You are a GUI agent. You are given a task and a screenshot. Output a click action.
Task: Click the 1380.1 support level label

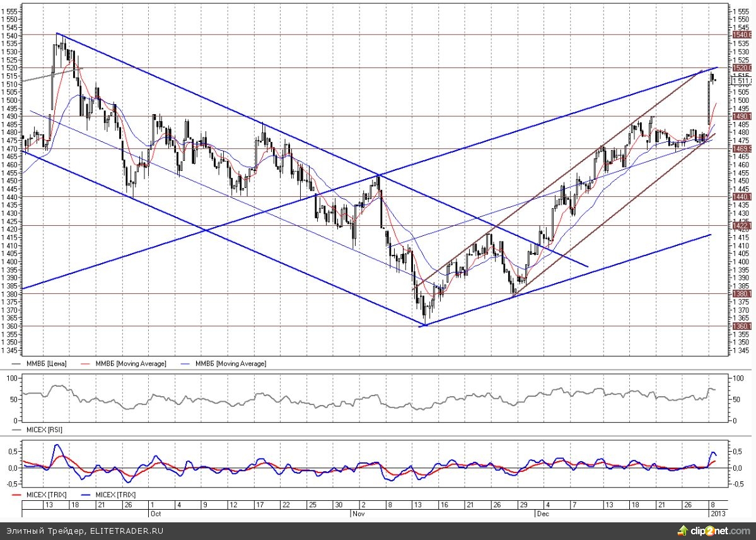pyautogui.click(x=741, y=294)
